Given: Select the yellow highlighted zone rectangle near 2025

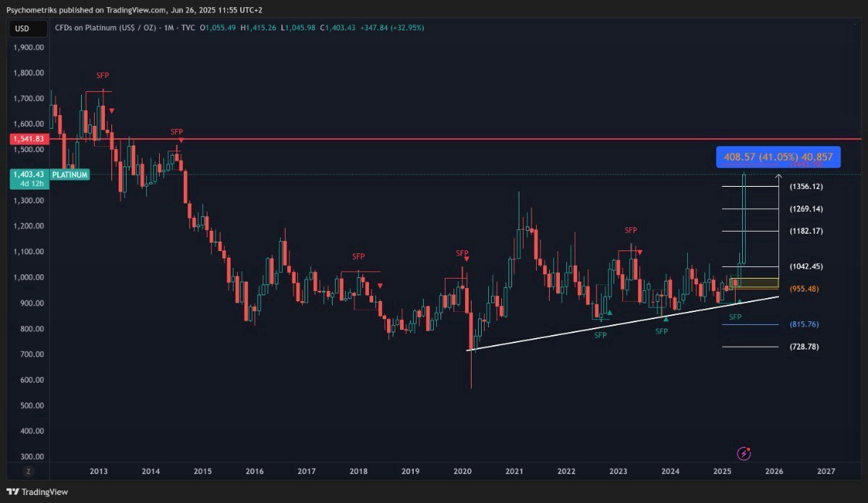Looking at the screenshot, I should [x=754, y=284].
